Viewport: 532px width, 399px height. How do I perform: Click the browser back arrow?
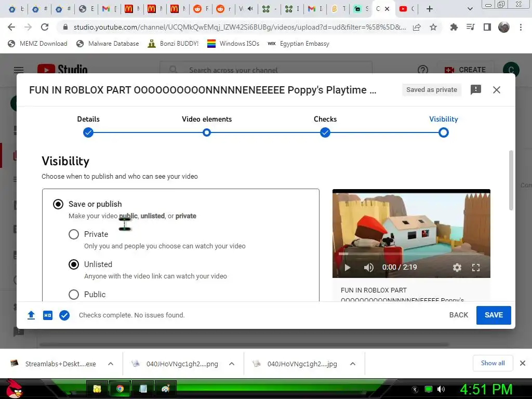(x=11, y=27)
